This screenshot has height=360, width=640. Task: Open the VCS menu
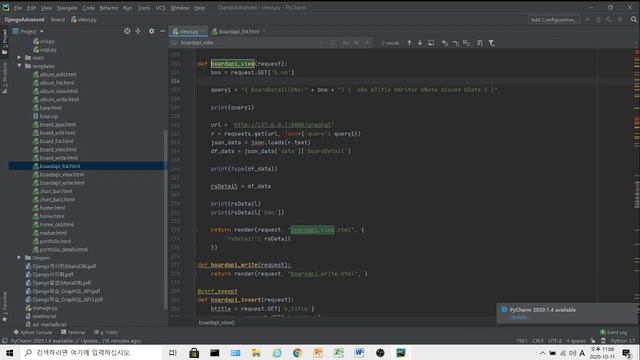pos(160,8)
